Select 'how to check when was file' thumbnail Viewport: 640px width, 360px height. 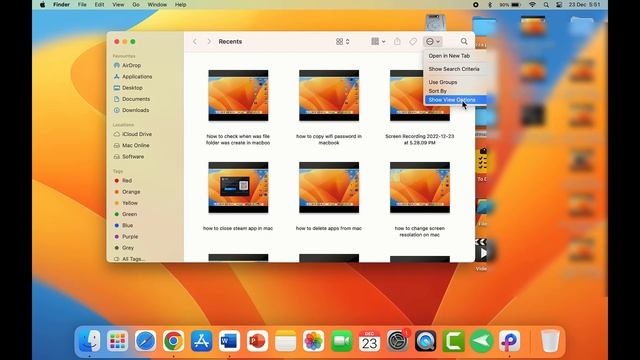click(238, 96)
